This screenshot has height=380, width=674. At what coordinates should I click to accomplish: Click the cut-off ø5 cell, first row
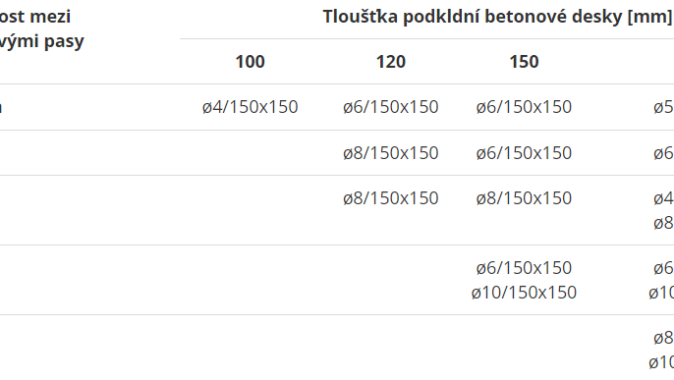[663, 107]
